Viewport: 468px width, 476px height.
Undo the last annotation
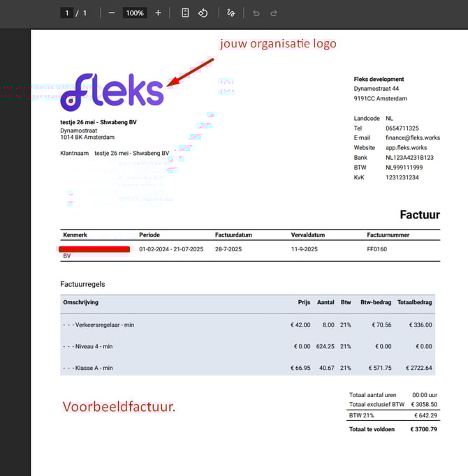point(256,13)
